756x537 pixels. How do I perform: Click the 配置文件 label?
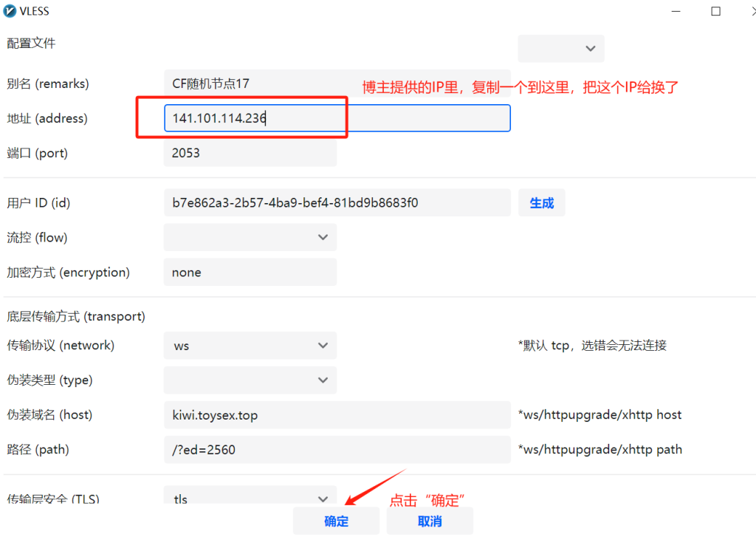pyautogui.click(x=31, y=44)
